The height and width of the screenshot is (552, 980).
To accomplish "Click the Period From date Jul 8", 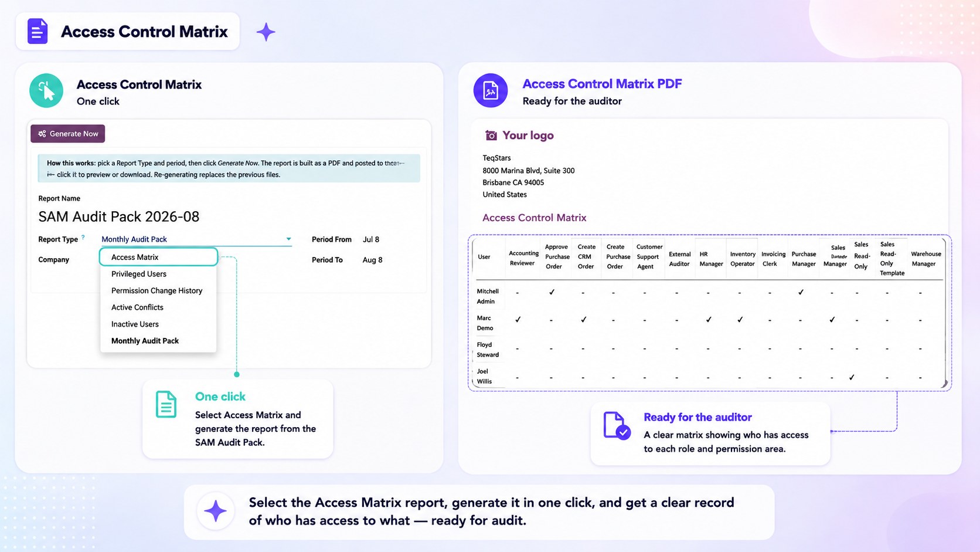I will (371, 239).
